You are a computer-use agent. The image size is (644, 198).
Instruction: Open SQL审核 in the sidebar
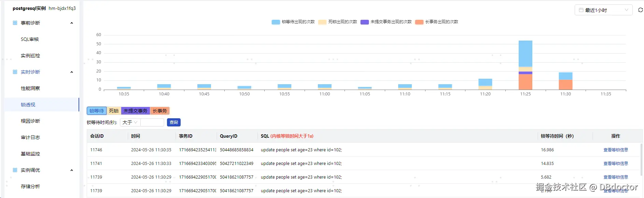[30, 39]
